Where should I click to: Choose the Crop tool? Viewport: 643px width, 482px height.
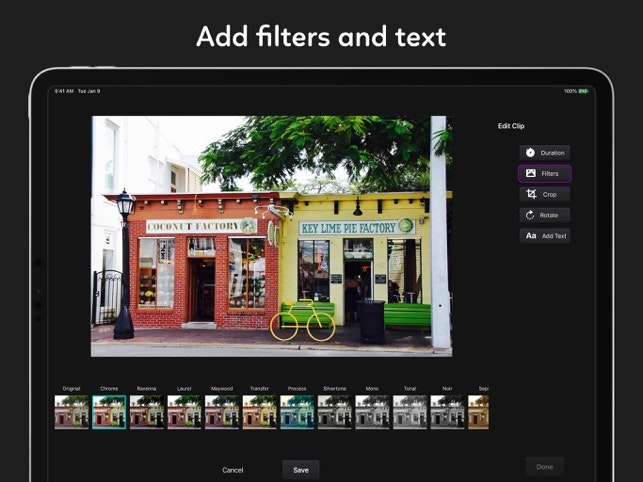[x=544, y=194]
